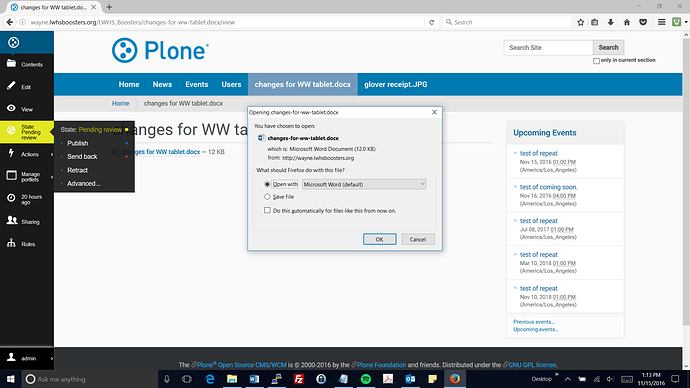Screen dimensions: 690x388
Task: Bookmark page with star icon
Action: 580,22
